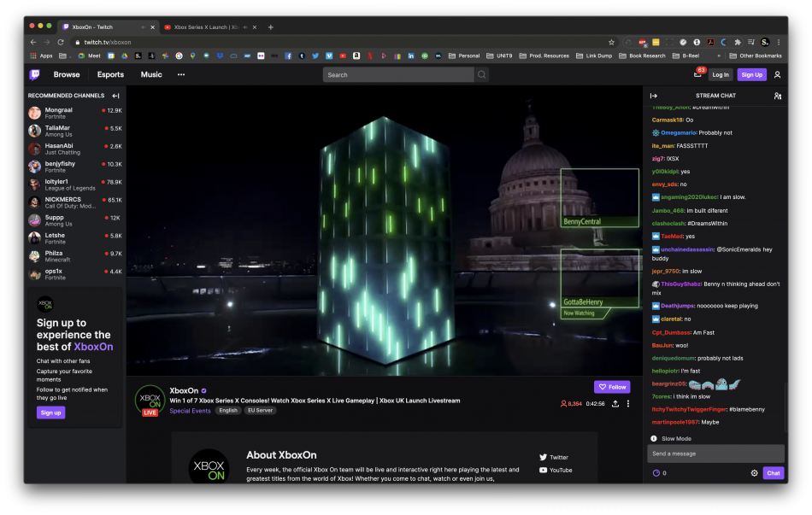812x515 pixels.
Task: Open the XboxOn YouTube link
Action: [556, 470]
